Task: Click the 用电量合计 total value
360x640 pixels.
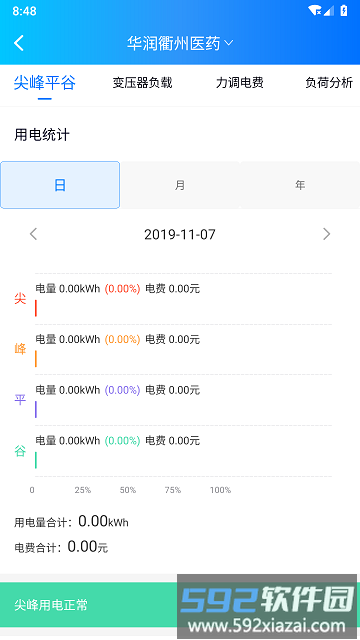Action: point(103,521)
